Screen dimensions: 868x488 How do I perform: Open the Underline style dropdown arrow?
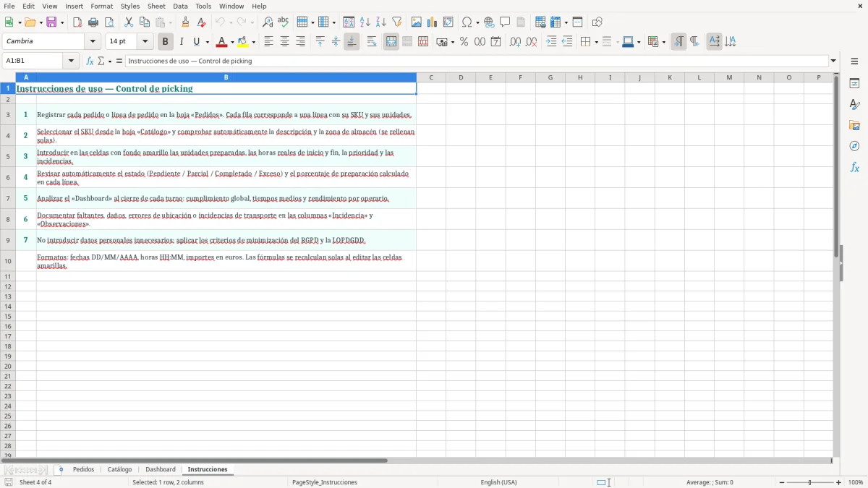[207, 42]
